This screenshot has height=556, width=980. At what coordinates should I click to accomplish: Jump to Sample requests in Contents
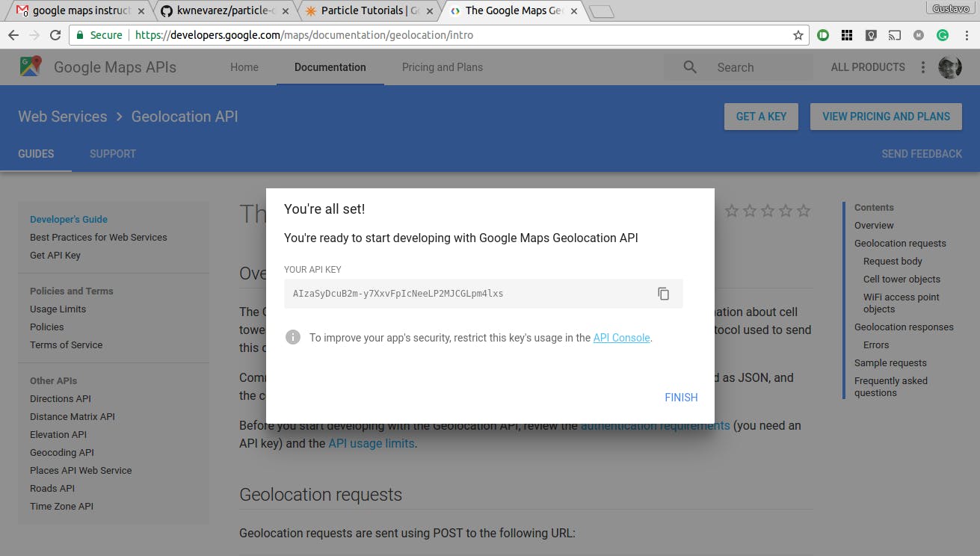point(890,363)
